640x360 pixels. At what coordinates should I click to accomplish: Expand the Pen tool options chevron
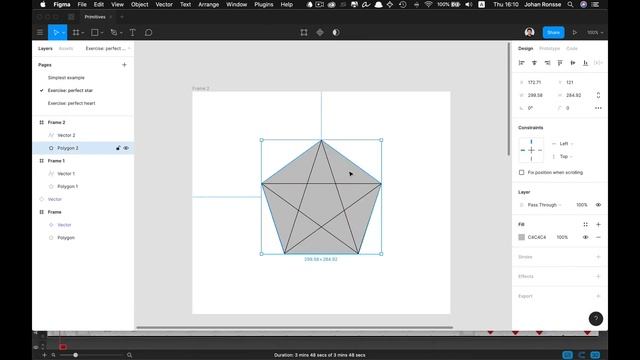pos(121,33)
